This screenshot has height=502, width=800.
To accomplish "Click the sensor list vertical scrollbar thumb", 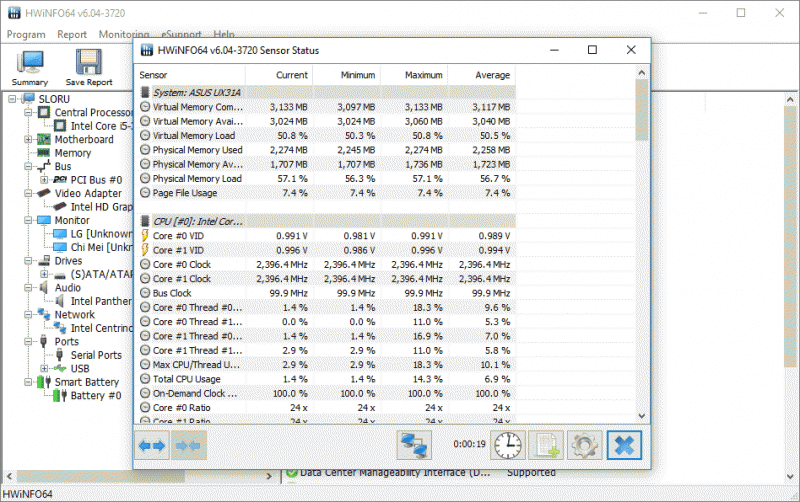I will pos(641,110).
